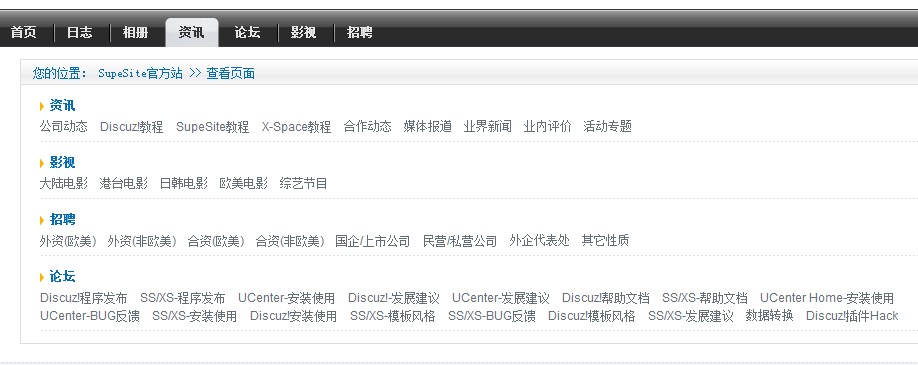Open Discuz!教程 category link
Viewport: 918px width, 365px height.
coord(132,126)
